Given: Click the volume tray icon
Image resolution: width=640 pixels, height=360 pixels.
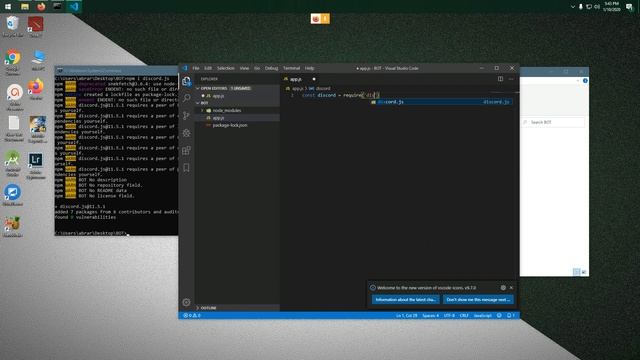Looking at the screenshot, I should pyautogui.click(x=597, y=7).
